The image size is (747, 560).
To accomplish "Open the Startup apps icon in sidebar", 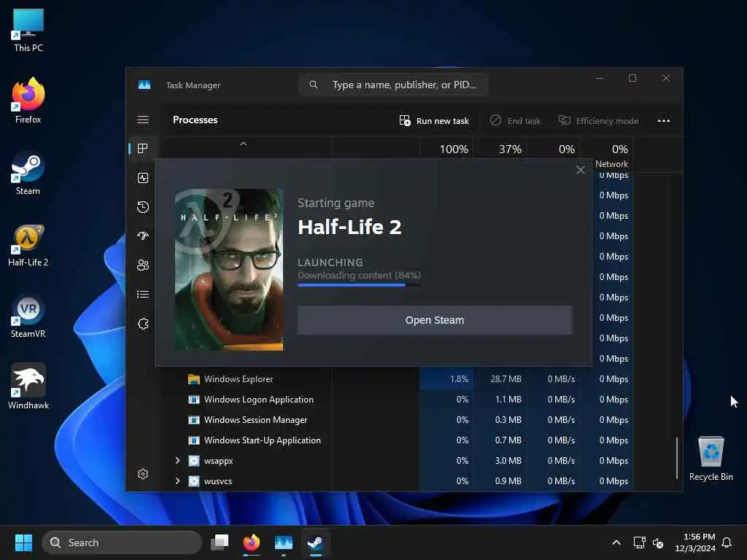I will tap(143, 236).
